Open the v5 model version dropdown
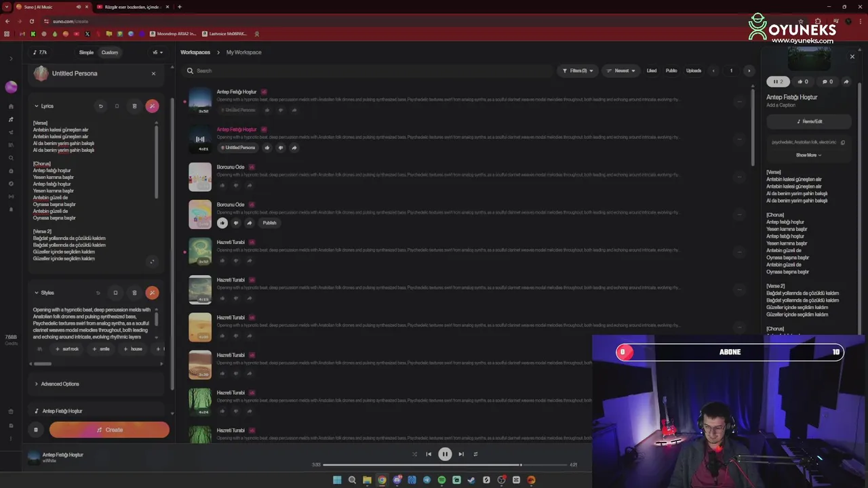This screenshot has height=488, width=868. pos(157,52)
